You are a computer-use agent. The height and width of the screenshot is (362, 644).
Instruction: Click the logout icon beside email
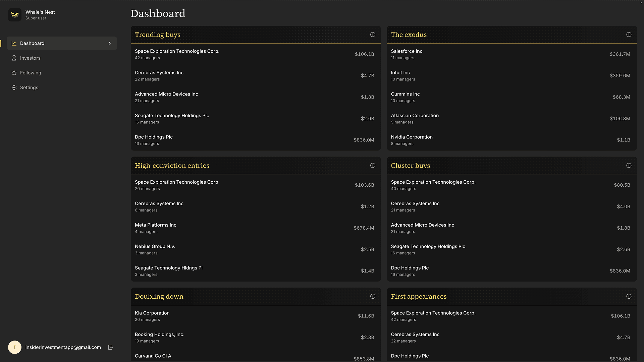coord(111,347)
